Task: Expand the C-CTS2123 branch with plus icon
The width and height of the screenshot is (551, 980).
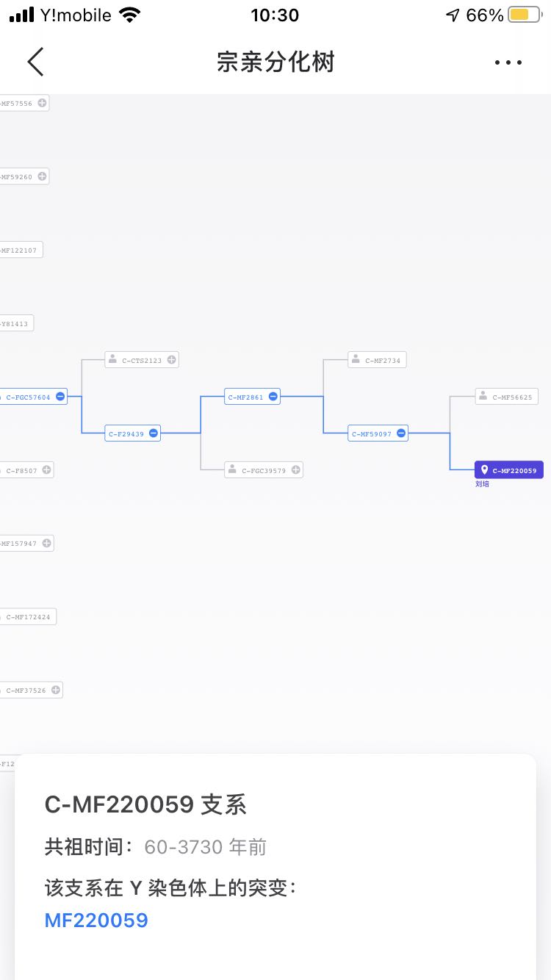Action: tap(171, 360)
